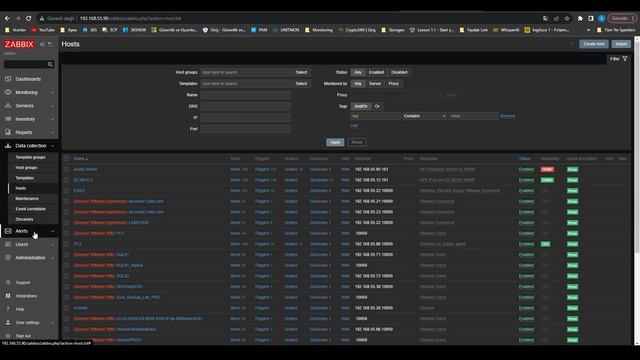Click the help question mark near Create host
640x360 pixels.
click(x=571, y=44)
